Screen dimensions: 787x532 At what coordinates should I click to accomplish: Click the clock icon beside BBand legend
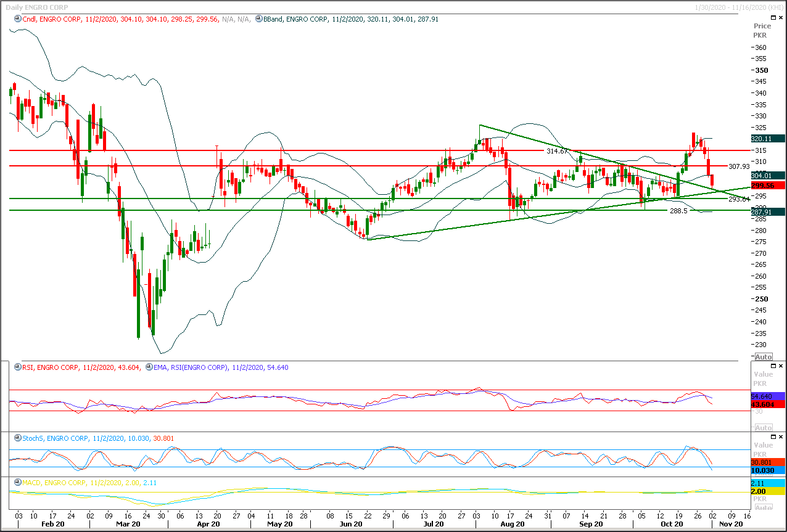coord(258,20)
